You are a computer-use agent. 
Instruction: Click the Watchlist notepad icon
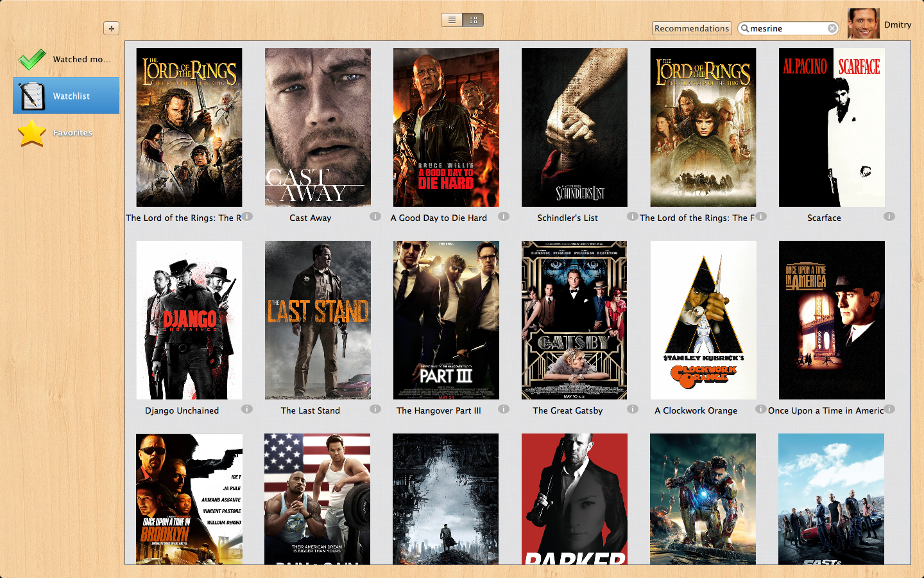pyautogui.click(x=31, y=96)
